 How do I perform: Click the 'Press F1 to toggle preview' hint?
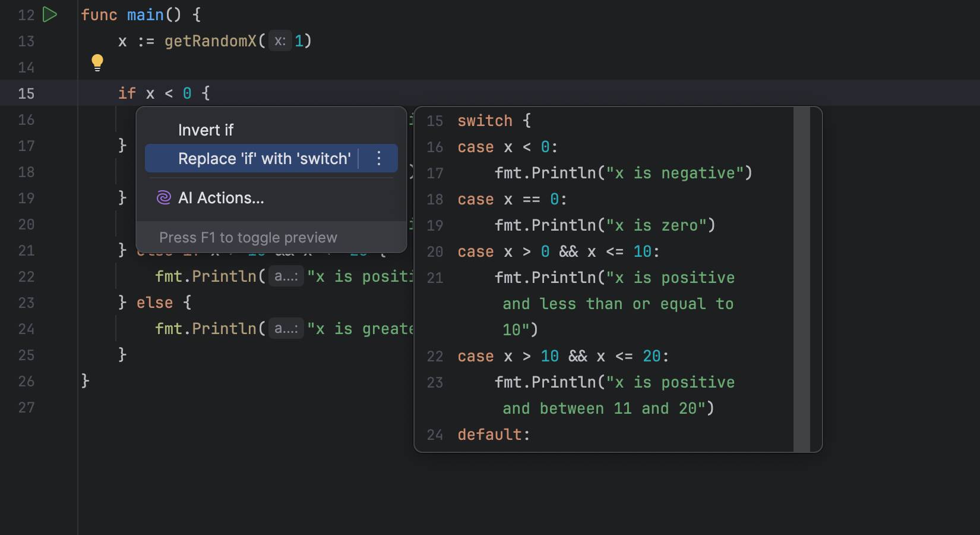pyautogui.click(x=248, y=237)
